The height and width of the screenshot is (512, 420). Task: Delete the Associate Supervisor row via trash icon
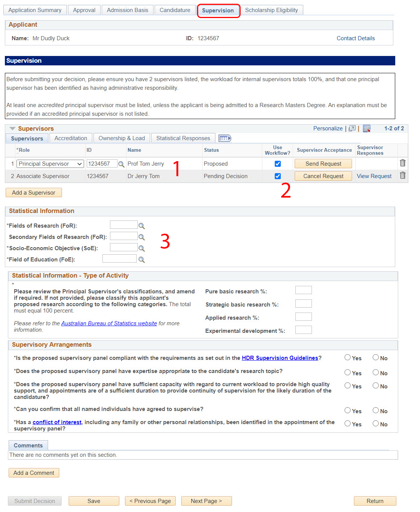tap(402, 175)
